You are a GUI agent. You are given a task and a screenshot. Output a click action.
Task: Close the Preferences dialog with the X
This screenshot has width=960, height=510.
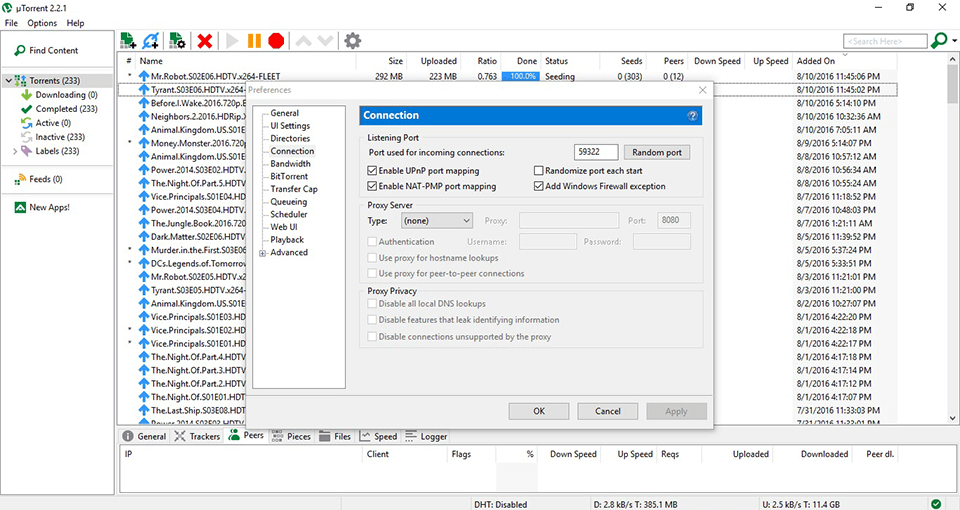pyautogui.click(x=702, y=90)
